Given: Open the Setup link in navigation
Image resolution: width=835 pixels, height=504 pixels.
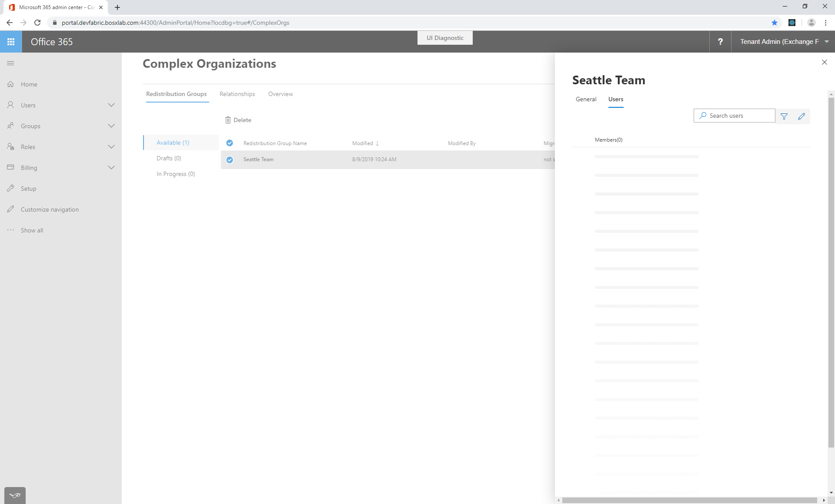Looking at the screenshot, I should (29, 189).
